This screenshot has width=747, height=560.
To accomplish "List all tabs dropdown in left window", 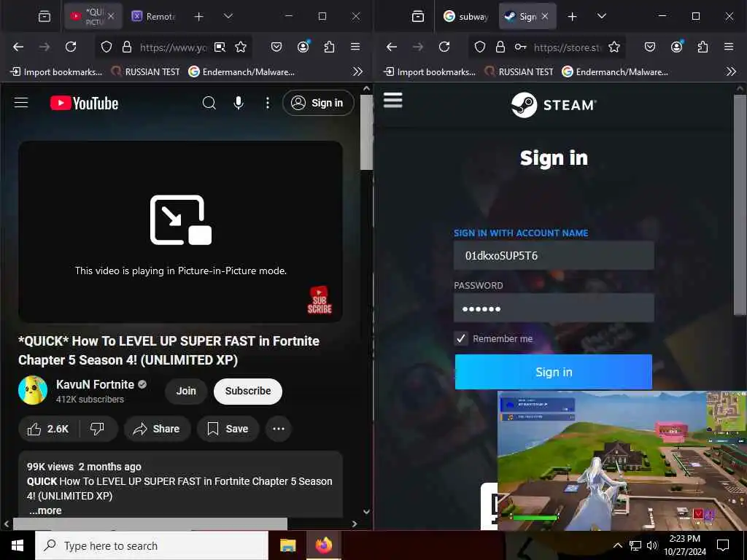I will tap(228, 16).
